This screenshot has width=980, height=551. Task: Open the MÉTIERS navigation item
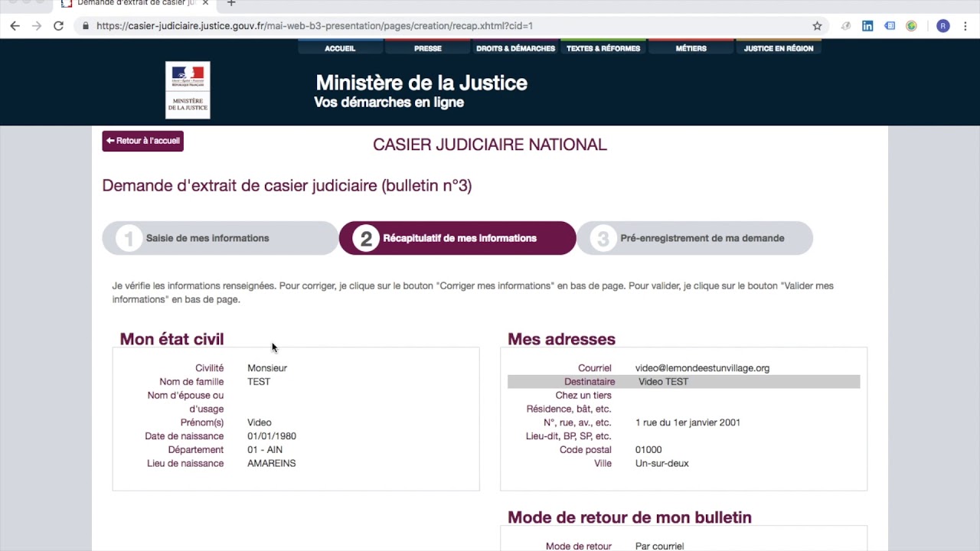point(691,47)
